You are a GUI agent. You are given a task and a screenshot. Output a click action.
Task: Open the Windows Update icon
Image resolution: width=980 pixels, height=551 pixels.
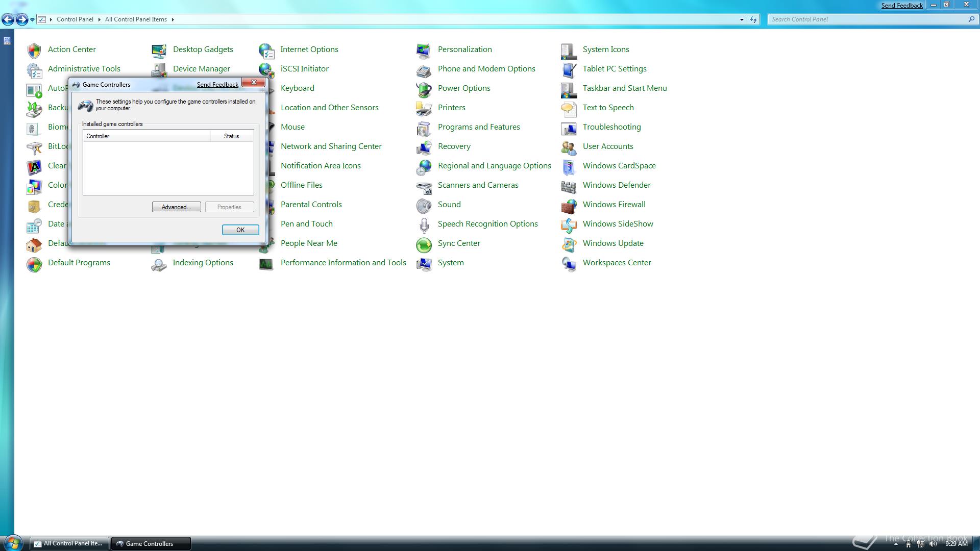pos(569,244)
